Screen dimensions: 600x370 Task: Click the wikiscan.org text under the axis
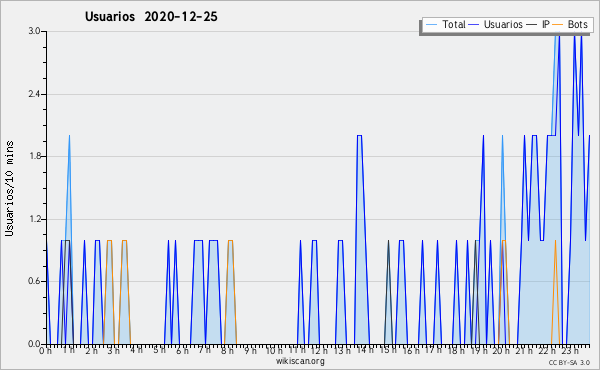pyautogui.click(x=300, y=361)
